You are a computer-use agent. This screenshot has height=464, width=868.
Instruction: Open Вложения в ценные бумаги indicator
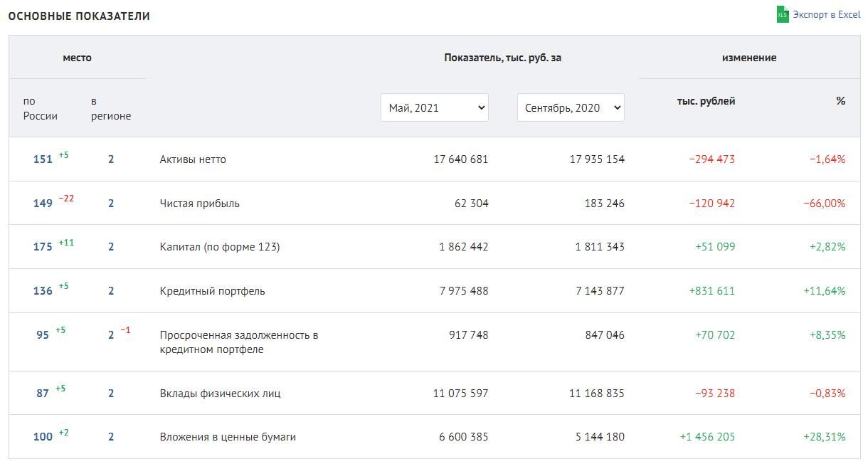pos(228,437)
